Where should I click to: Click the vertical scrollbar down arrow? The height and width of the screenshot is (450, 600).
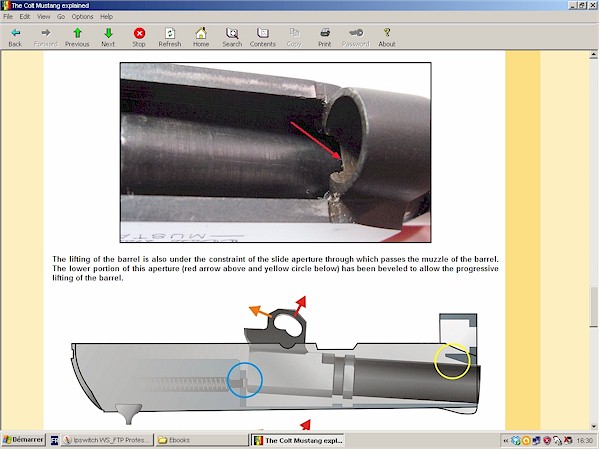[x=593, y=426]
